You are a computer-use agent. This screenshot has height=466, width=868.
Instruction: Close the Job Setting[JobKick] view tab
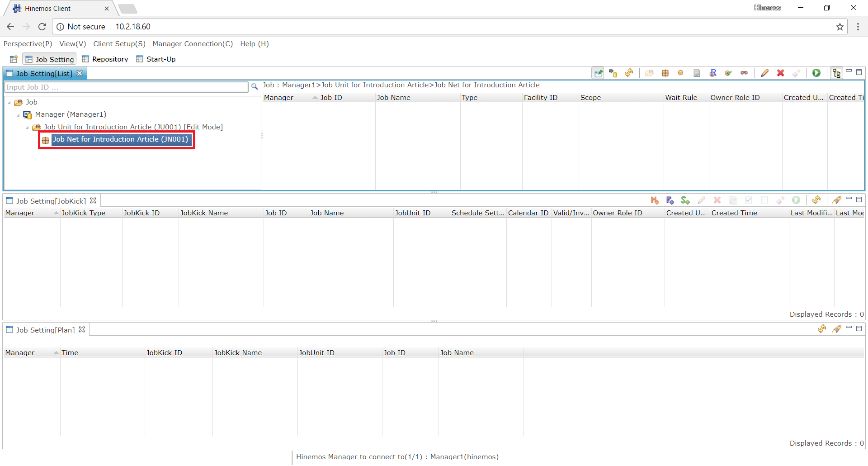pyautogui.click(x=93, y=200)
